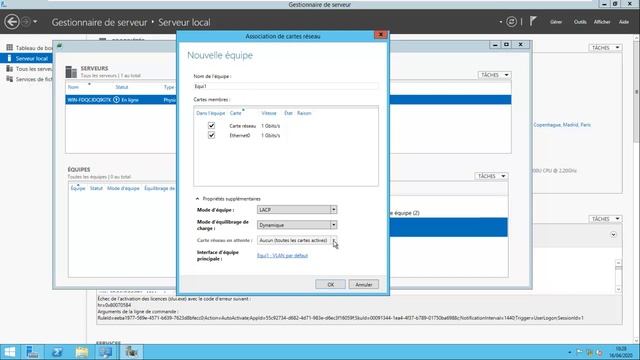640x360 pixels.
Task: Open the Afficher menu
Action: 602,22
